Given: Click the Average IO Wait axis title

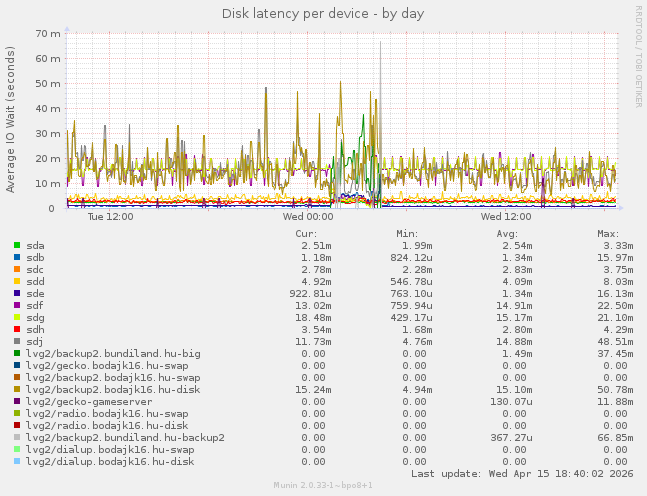Looking at the screenshot, I should coord(10,119).
